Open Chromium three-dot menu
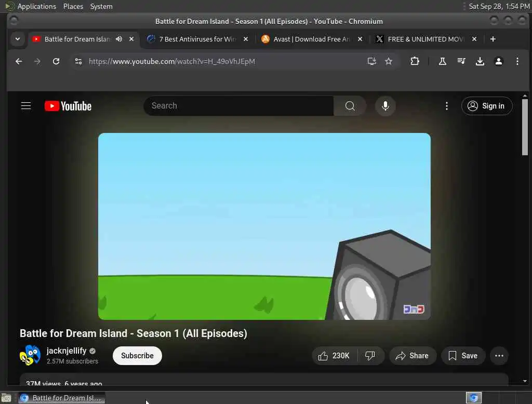Image resolution: width=532 pixels, height=404 pixels. coord(517,61)
